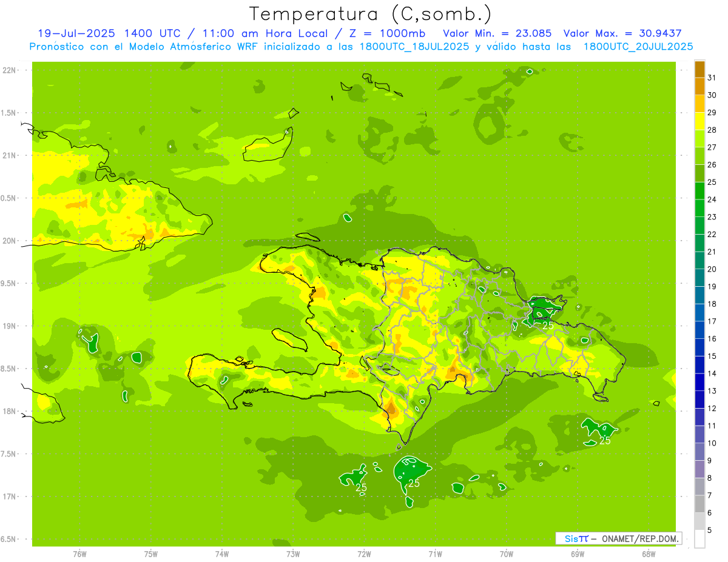Click the '1800UTC_20JUL2025' valid-until time text
Screen dimensions: 728x562
point(638,47)
